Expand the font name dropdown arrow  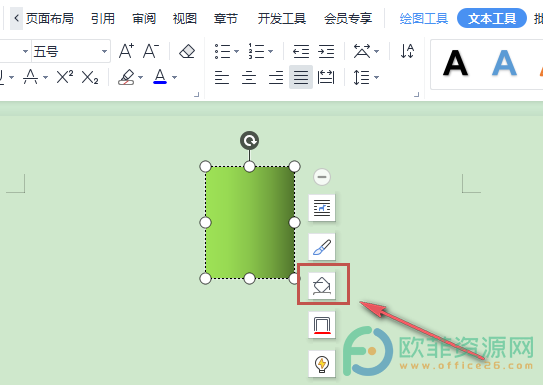point(25,52)
